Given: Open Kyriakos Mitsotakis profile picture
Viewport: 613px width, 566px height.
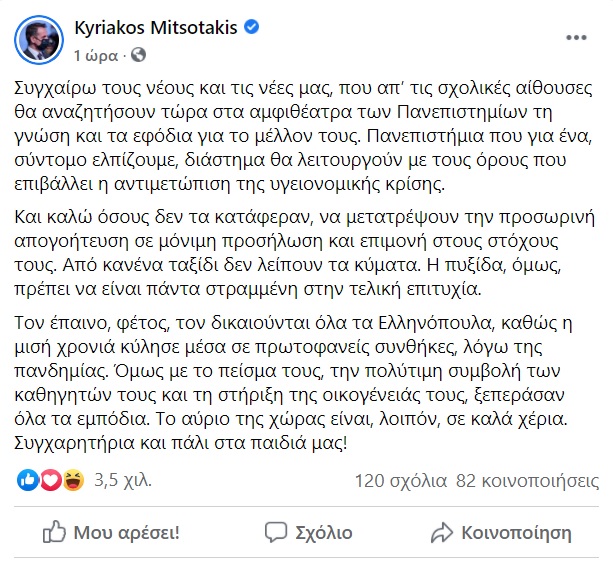Looking at the screenshot, I should [x=39, y=40].
